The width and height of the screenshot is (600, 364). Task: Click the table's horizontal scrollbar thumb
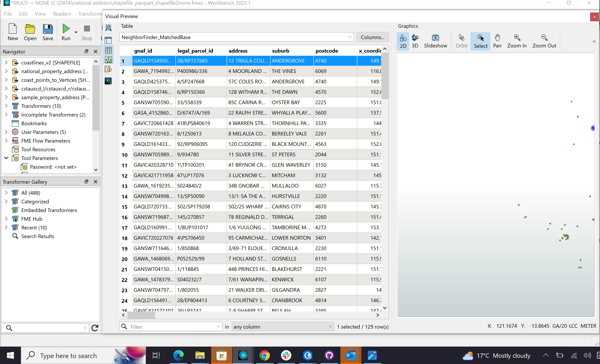(x=141, y=315)
